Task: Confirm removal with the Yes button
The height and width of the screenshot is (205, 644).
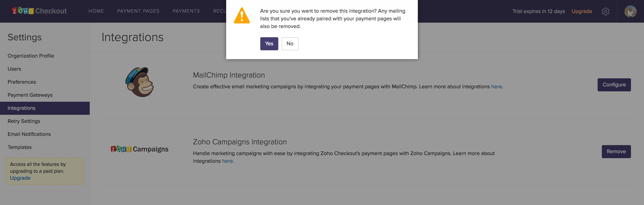Action: (269, 44)
